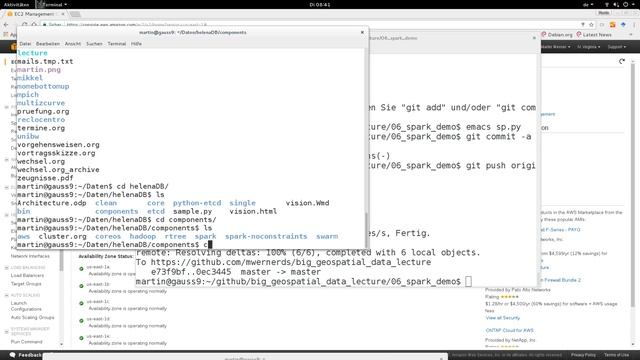Click the orange browser extension icon
The width and height of the screenshot is (640, 360).
click(x=612, y=25)
